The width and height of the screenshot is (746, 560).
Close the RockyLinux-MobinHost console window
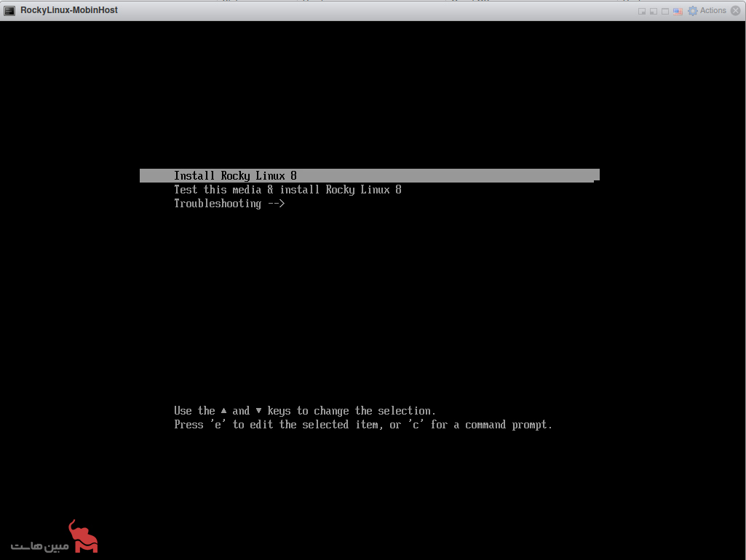pyautogui.click(x=736, y=10)
